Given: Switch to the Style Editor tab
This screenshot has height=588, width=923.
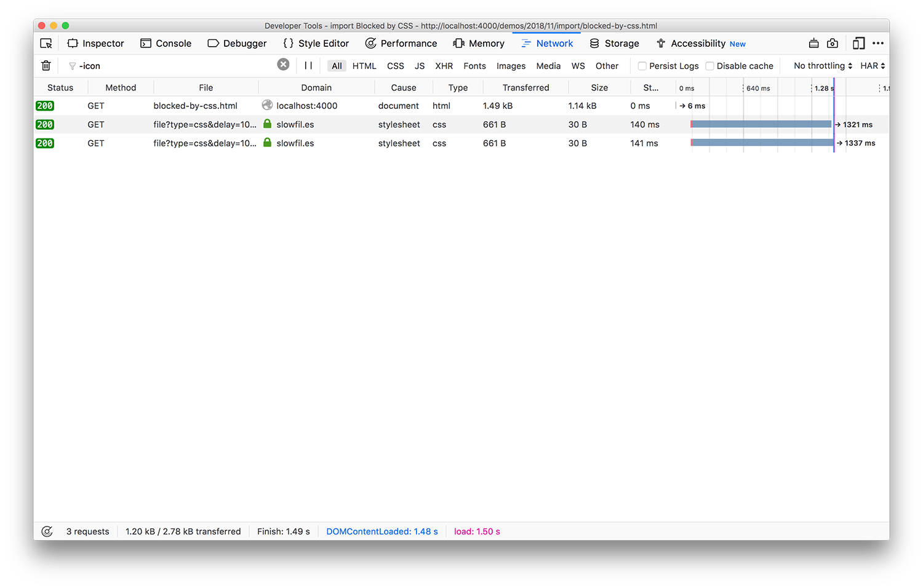Looking at the screenshot, I should click(x=316, y=43).
